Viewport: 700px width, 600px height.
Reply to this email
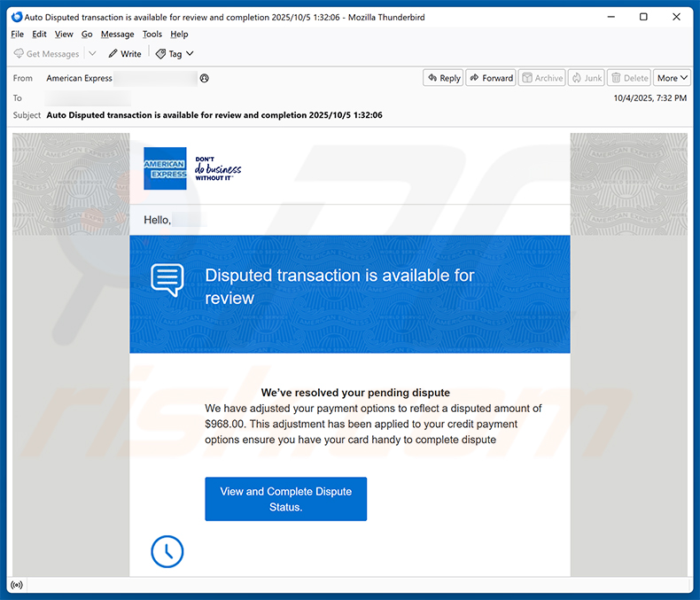443,78
